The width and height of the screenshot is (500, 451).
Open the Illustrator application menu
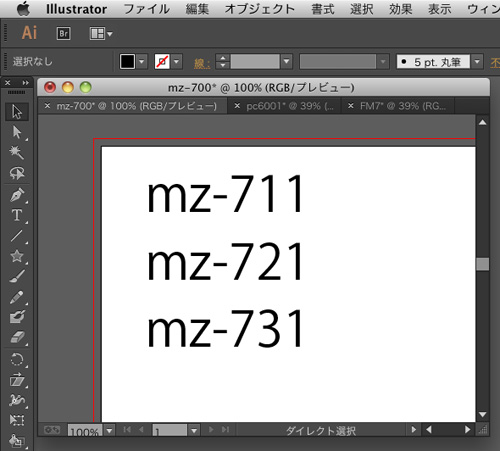coord(76,9)
